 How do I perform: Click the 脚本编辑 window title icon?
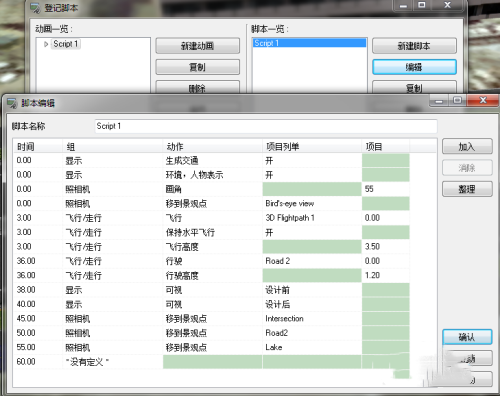(x=12, y=103)
